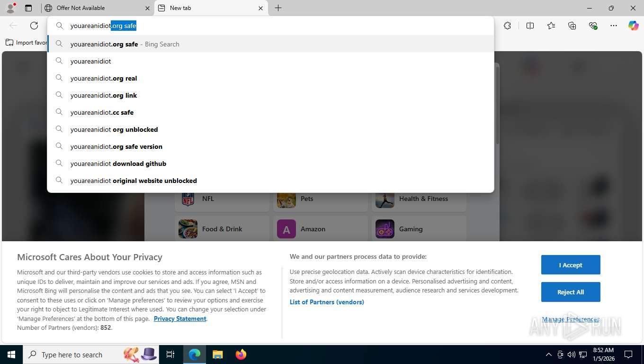Click the NFL logo icon
This screenshot has height=364, width=644.
pyautogui.click(x=188, y=199)
